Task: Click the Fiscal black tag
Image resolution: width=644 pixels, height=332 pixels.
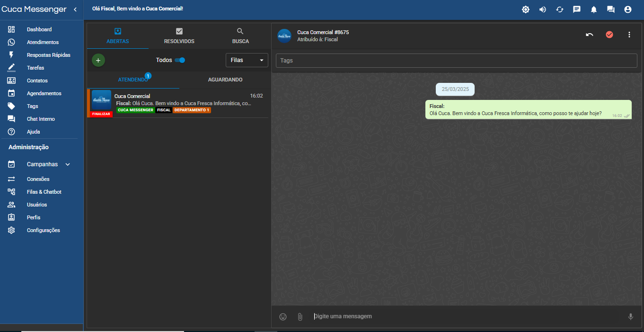Action: (x=164, y=110)
